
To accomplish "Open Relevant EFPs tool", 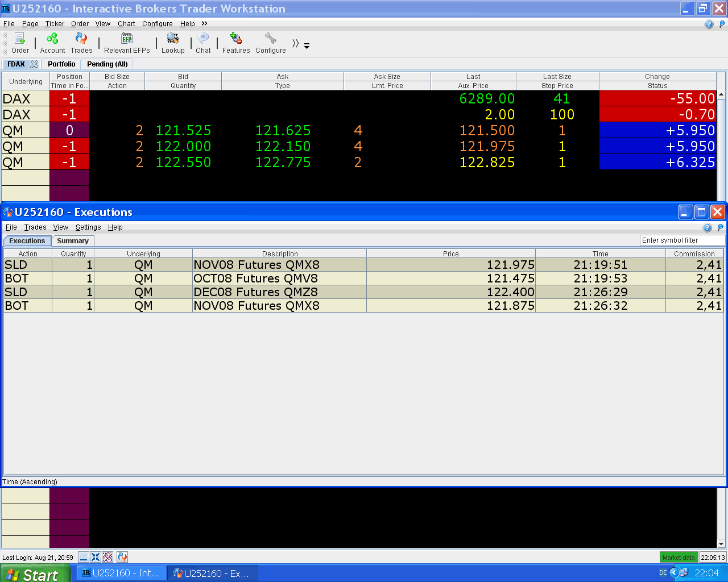I will 127,43.
